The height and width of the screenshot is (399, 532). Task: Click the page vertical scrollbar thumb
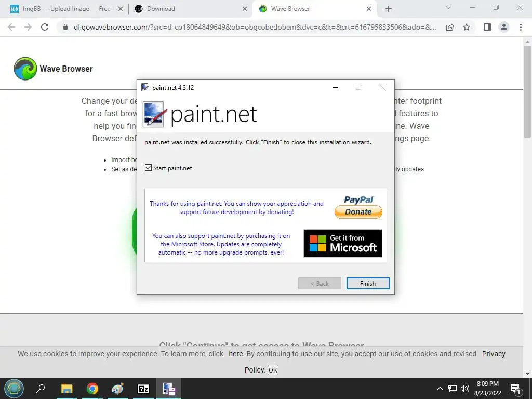coord(527,91)
